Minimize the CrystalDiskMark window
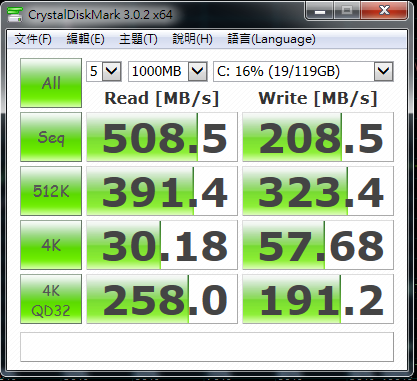Image resolution: width=417 pixels, height=381 pixels. click(x=319, y=11)
